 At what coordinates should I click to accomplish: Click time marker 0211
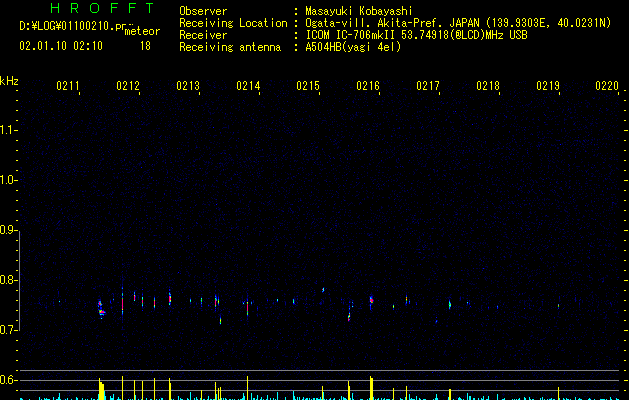68,86
